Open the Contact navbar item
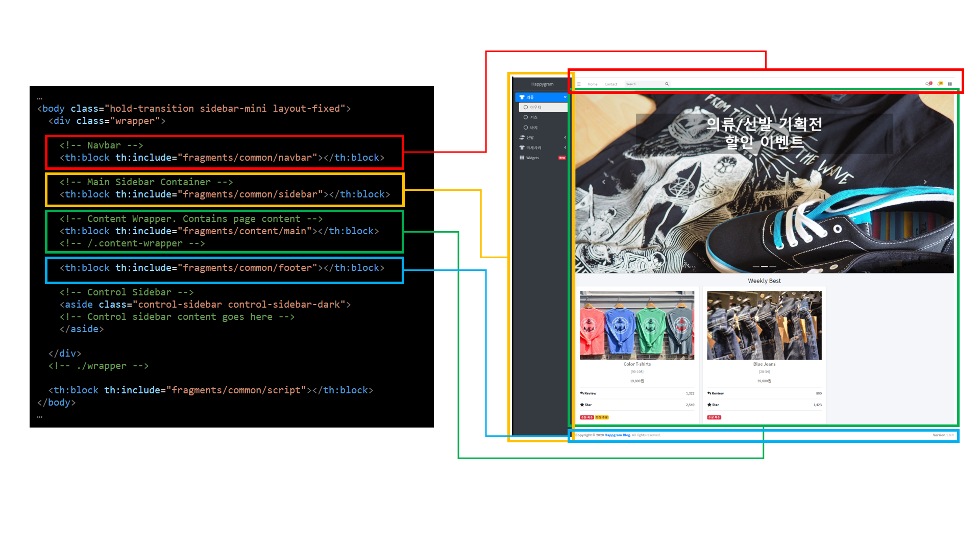The width and height of the screenshot is (980, 551). point(610,84)
